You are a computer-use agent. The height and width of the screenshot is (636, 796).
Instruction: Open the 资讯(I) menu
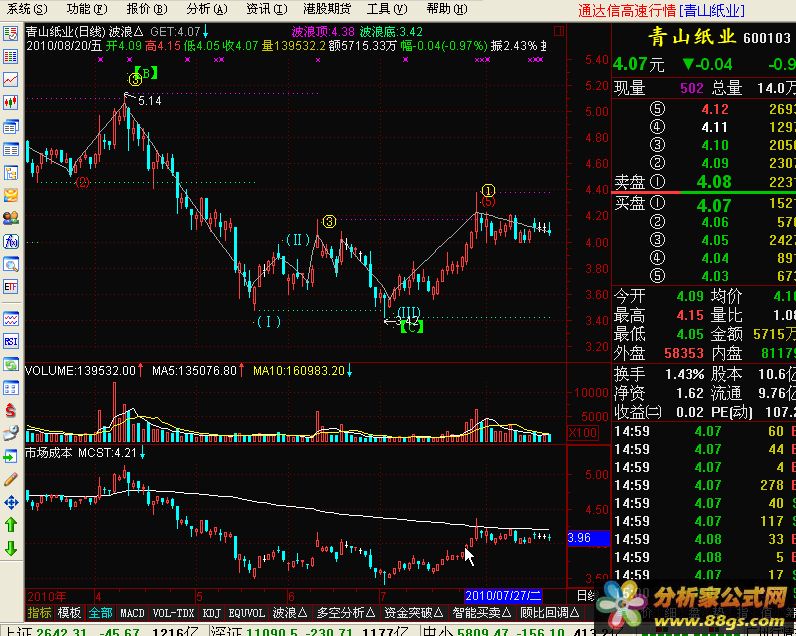[266, 9]
